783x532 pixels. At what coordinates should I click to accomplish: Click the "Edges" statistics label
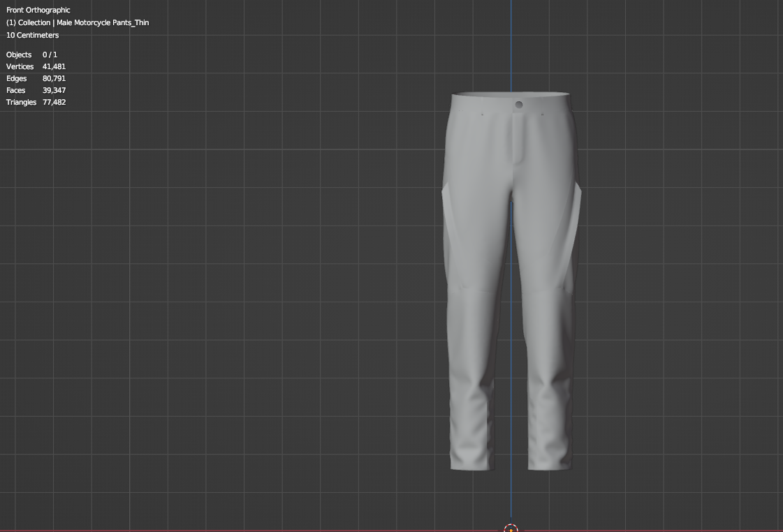(17, 78)
